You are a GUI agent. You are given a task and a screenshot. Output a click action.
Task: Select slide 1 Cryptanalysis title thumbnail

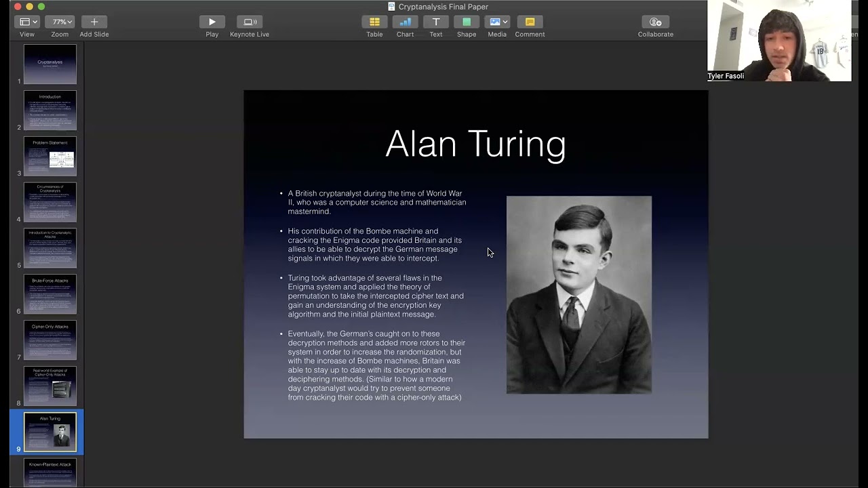[x=50, y=64]
